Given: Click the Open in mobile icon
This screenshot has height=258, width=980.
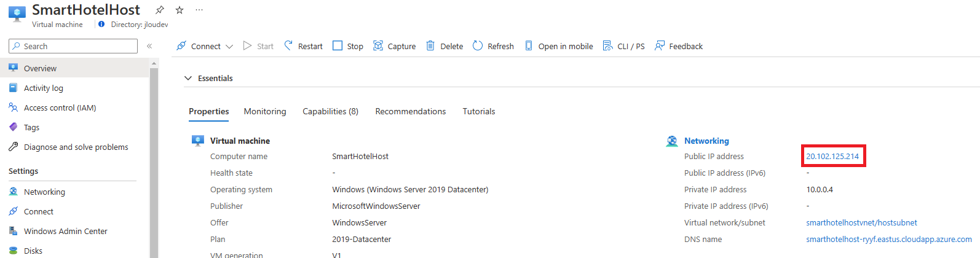Looking at the screenshot, I should (529, 46).
